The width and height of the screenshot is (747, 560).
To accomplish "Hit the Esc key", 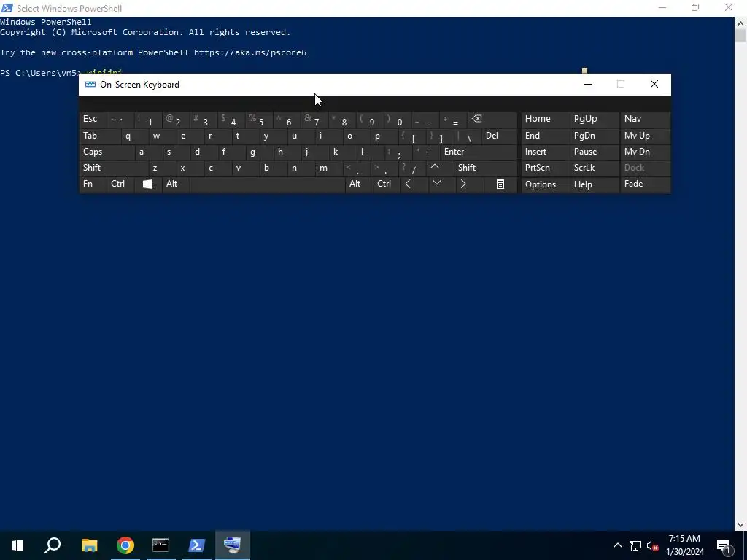I will (x=93, y=119).
